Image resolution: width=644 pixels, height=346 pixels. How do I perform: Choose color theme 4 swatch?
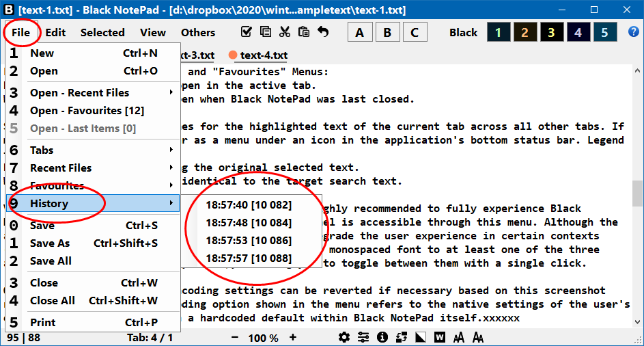[578, 32]
